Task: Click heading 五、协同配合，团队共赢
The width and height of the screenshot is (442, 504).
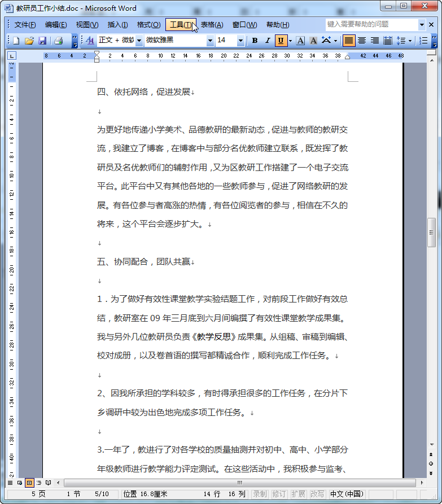Action: point(144,262)
